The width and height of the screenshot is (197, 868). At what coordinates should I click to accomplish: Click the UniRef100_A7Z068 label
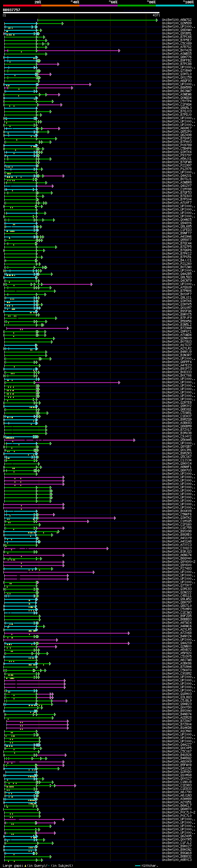(x=177, y=632)
